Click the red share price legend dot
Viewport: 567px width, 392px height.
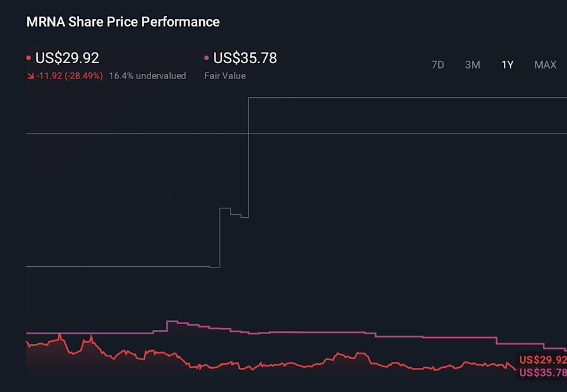pyautogui.click(x=28, y=57)
